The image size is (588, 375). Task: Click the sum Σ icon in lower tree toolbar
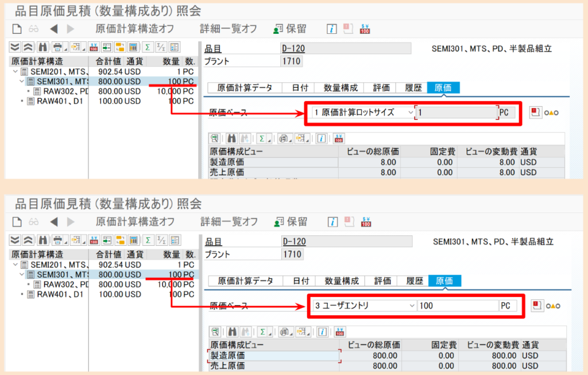pos(148,241)
